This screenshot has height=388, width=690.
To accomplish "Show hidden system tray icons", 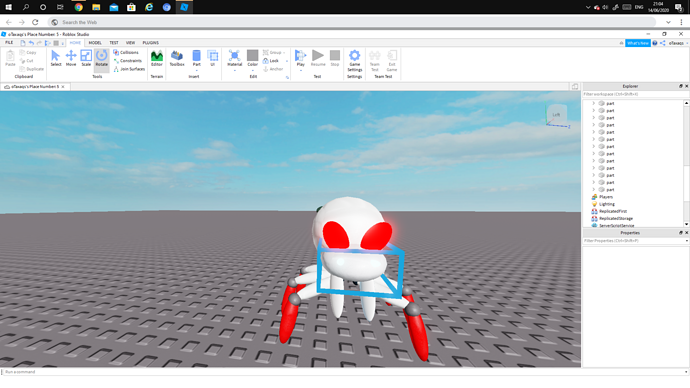I will coord(588,7).
